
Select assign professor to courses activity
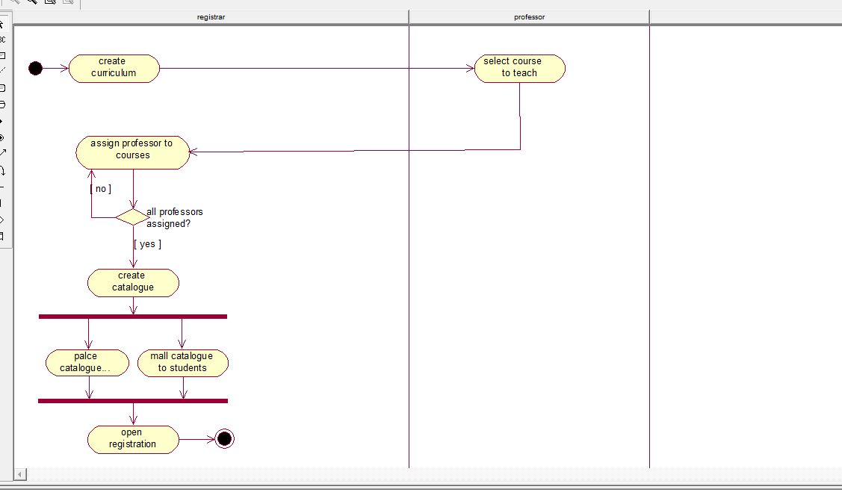133,152
